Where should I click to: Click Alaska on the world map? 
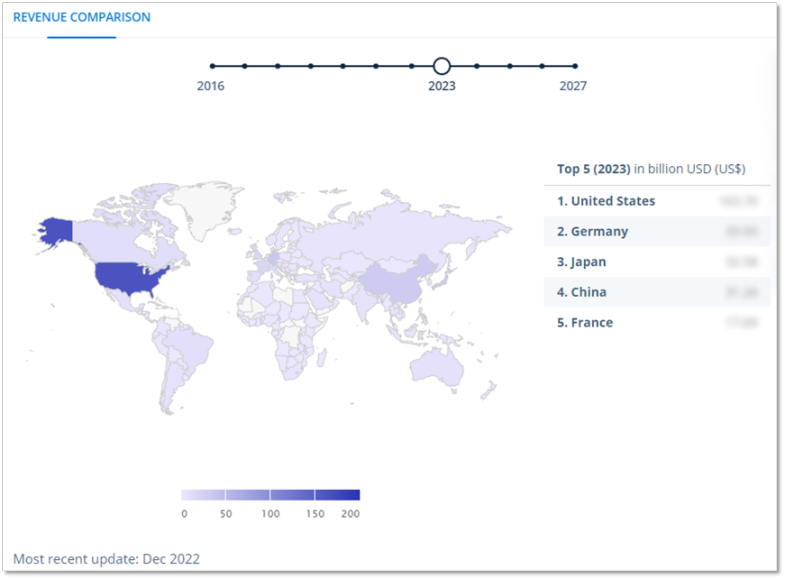point(55,230)
